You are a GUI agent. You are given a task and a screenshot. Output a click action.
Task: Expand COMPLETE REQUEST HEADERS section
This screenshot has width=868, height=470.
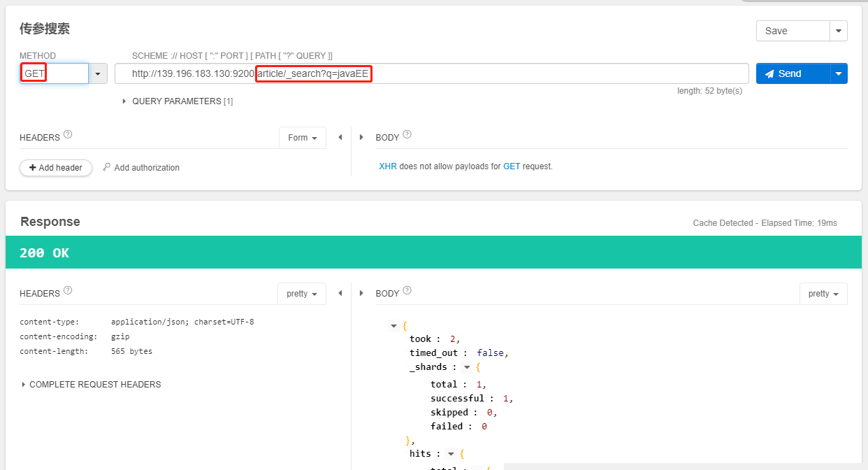pyautogui.click(x=91, y=385)
